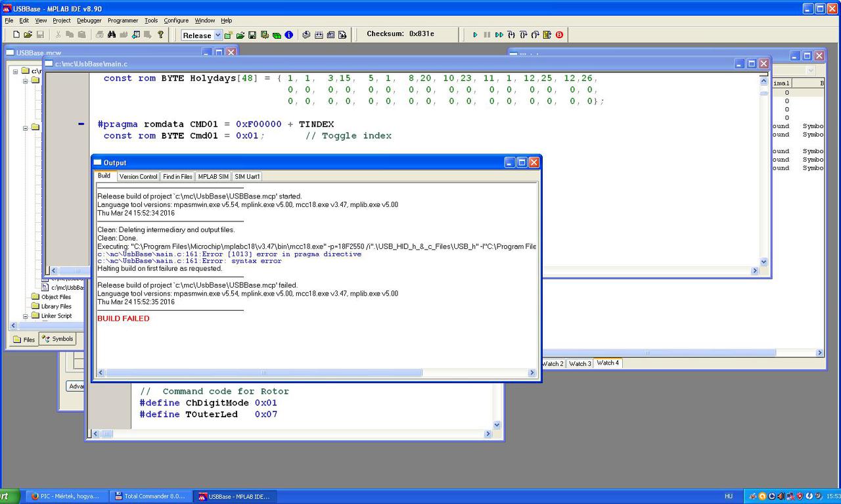Image resolution: width=841 pixels, height=504 pixels.
Task: Click the red BUILD FAILED text
Action: click(124, 319)
